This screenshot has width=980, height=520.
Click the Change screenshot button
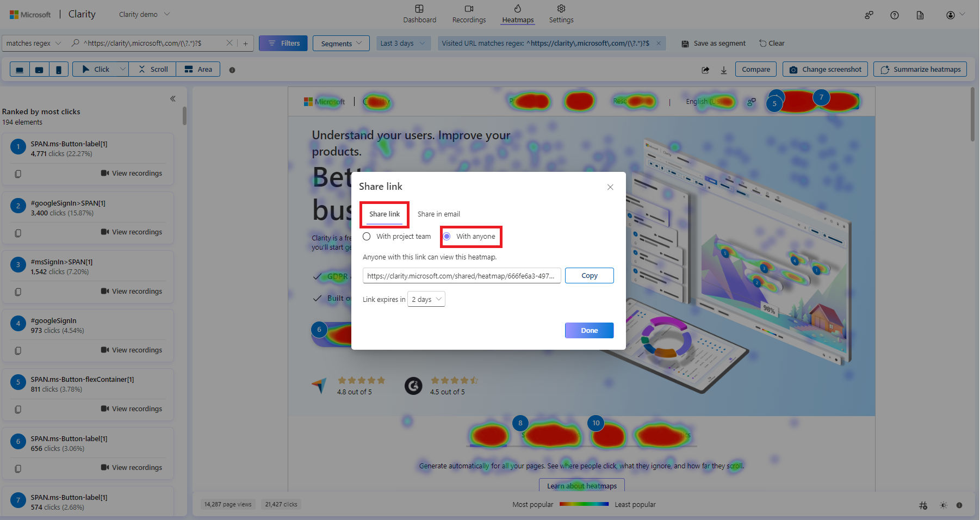point(826,70)
